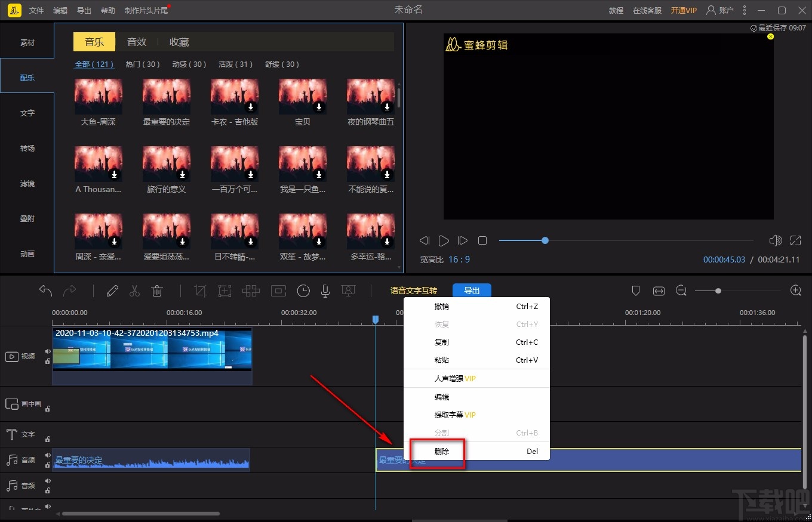Click the timeline zoom slider handle
The width and height of the screenshot is (812, 522).
(x=718, y=291)
